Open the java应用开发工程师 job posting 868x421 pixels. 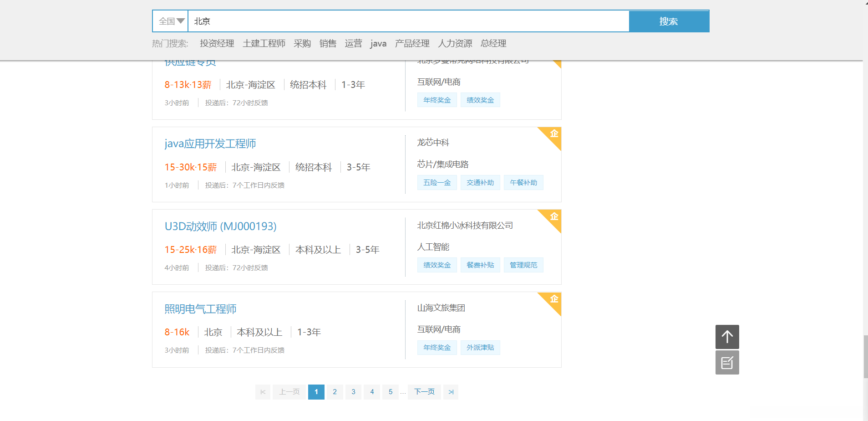(x=210, y=144)
